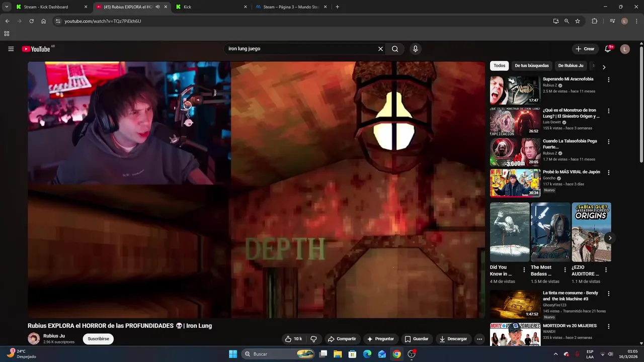Open the Superando Mi Aracnofobia thumbnail
This screenshot has width=644, height=362.
pyautogui.click(x=515, y=90)
